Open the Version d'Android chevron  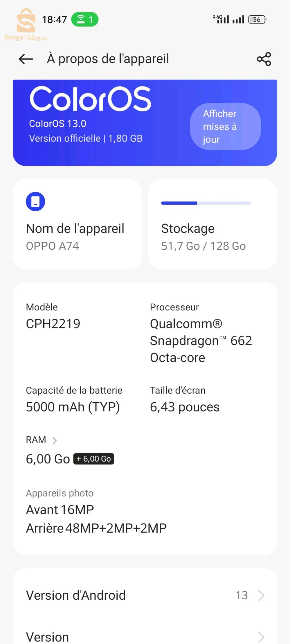pyautogui.click(x=261, y=595)
